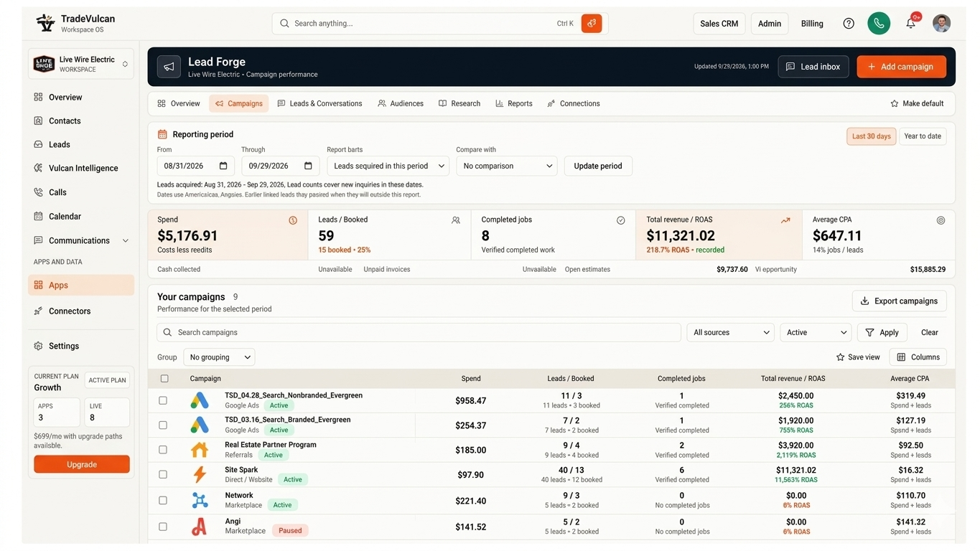Check the TSD_04.28_Search_Nonbranded_Evergreen row checkbox
Image resolution: width=980 pixels, height=551 pixels.
[x=163, y=400]
